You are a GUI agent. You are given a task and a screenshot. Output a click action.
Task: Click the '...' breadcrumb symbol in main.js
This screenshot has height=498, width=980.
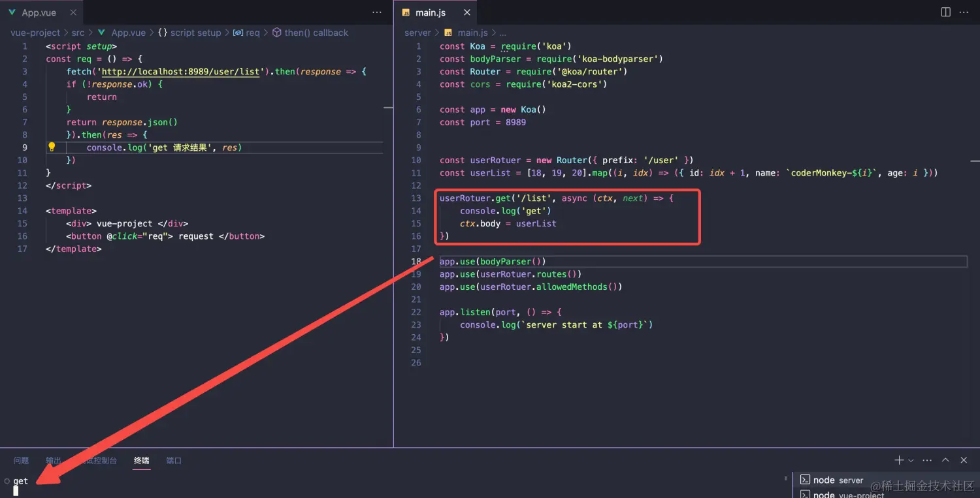pos(502,33)
